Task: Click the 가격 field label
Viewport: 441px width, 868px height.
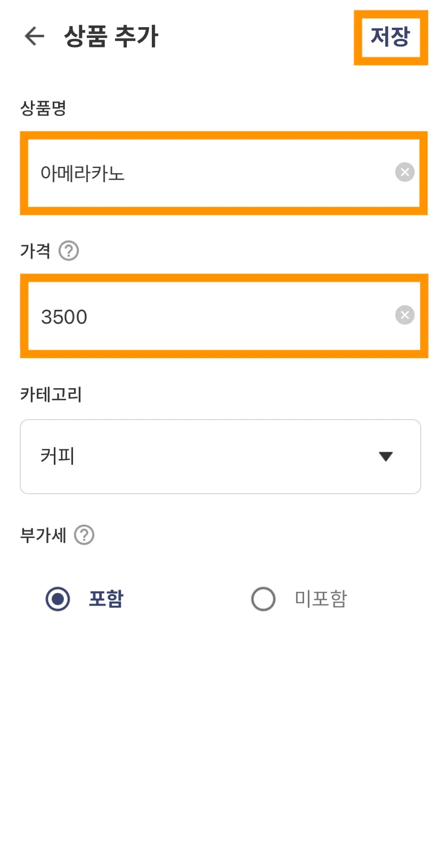Action: 35,251
